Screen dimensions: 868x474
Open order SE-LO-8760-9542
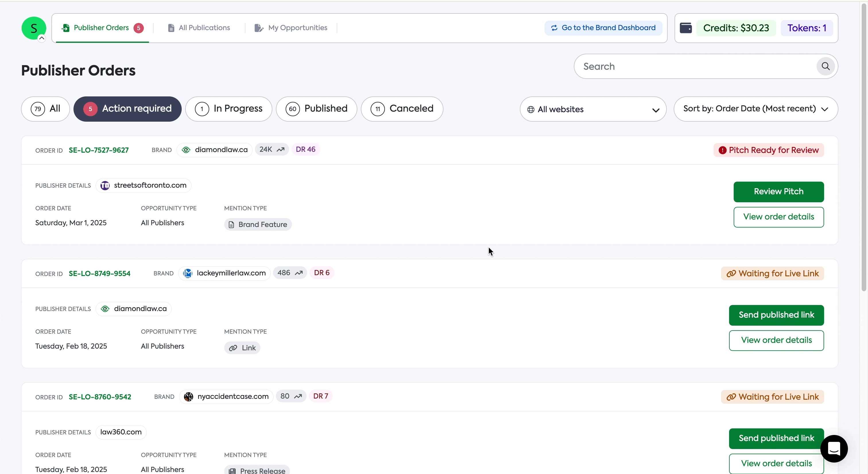[100, 397]
